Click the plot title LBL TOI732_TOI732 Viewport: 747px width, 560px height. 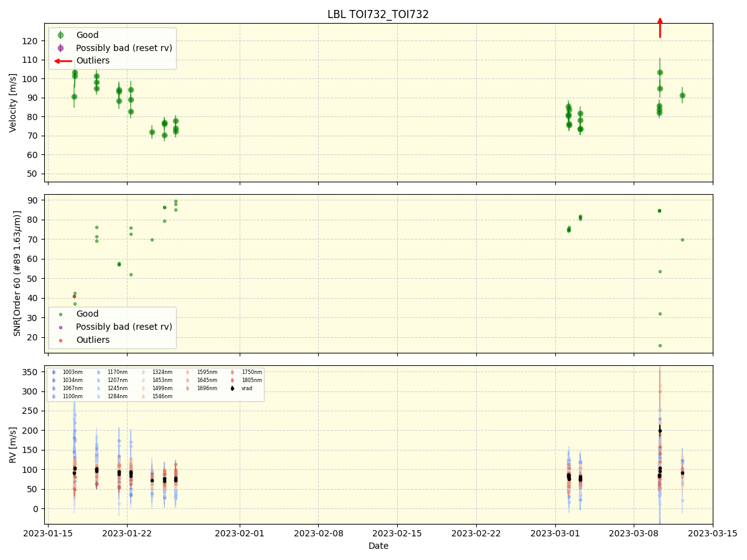tap(378, 14)
